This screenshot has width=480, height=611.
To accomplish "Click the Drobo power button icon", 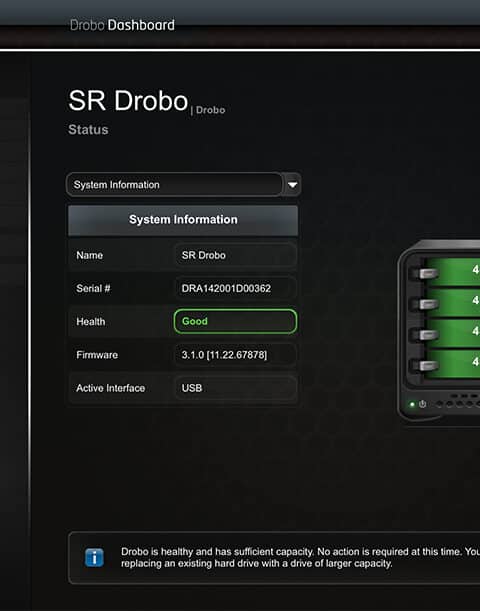I will pyautogui.click(x=422, y=404).
